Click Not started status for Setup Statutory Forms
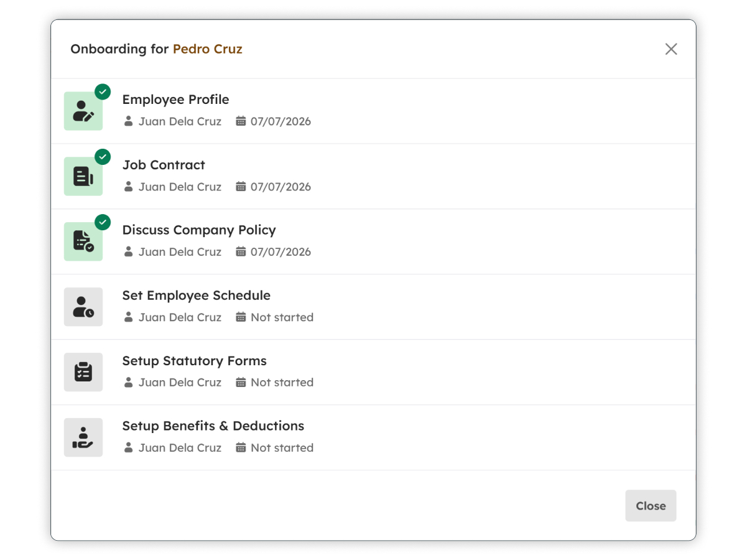Image resolution: width=747 pixels, height=560 pixels. point(282,383)
